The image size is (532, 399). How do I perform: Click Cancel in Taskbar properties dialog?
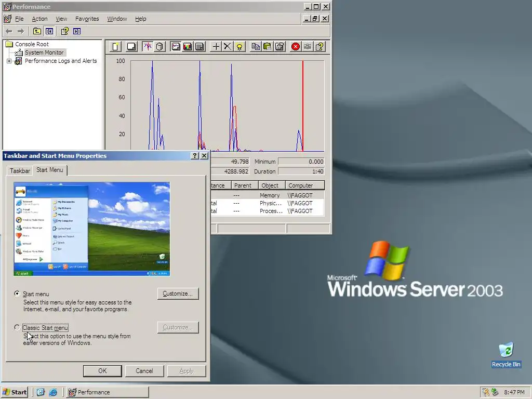144,371
